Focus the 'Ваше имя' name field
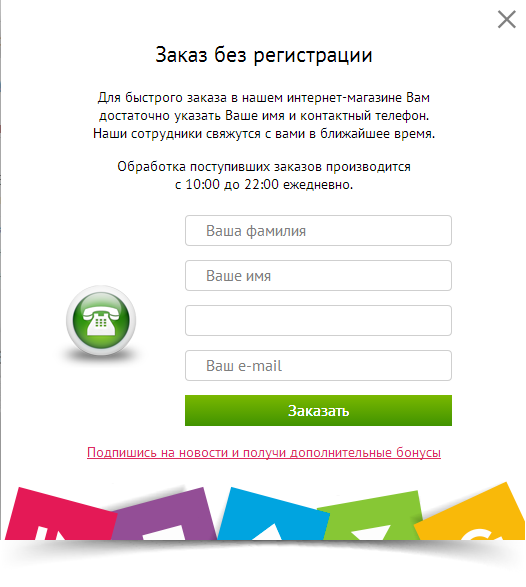 318,276
